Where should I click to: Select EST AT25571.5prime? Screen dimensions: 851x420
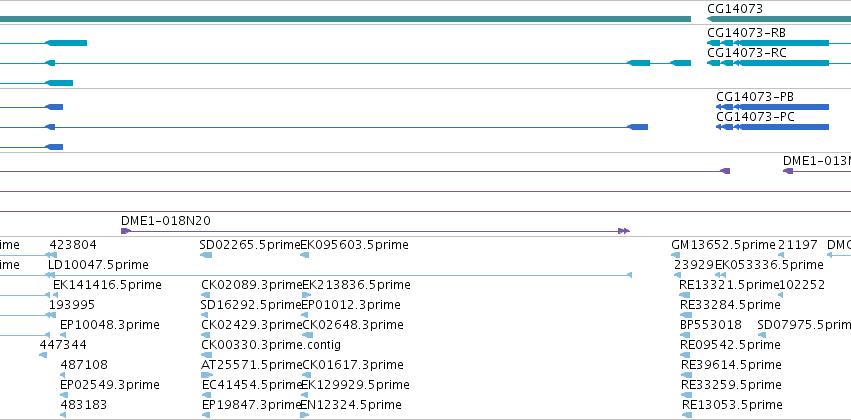(251, 365)
